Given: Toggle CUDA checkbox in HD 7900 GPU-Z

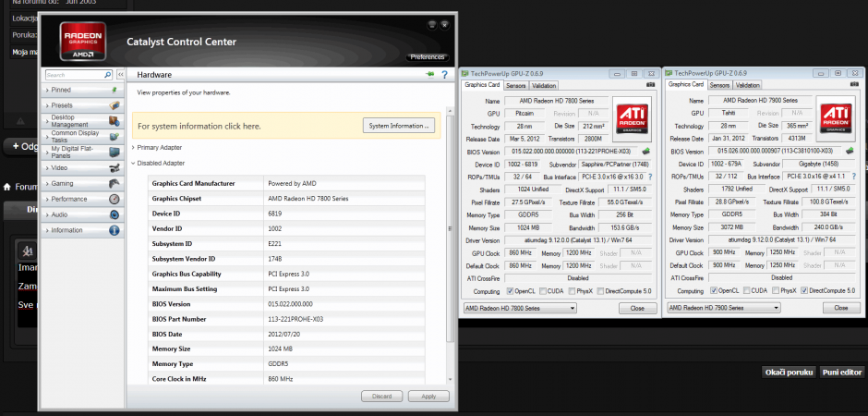Looking at the screenshot, I should coord(747,290).
